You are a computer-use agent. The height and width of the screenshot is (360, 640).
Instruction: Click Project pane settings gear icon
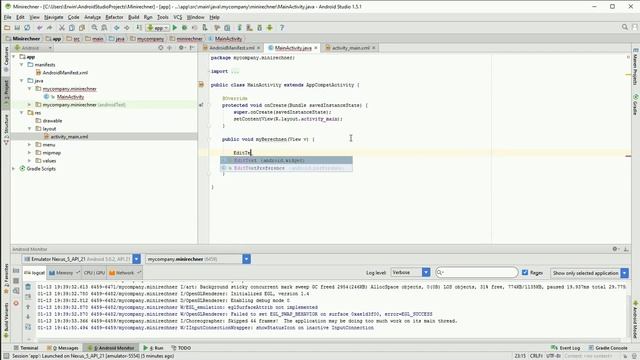[x=182, y=48]
